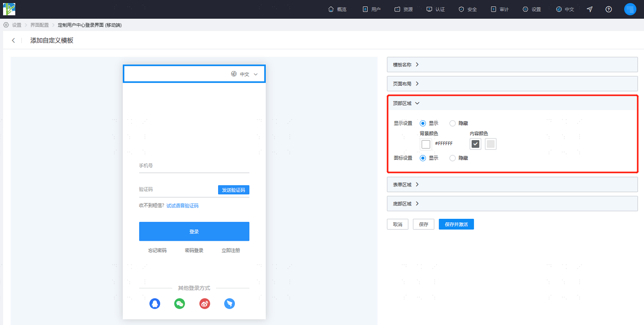Open the 认证 menu in top bar
644x325 pixels.
(435, 9)
